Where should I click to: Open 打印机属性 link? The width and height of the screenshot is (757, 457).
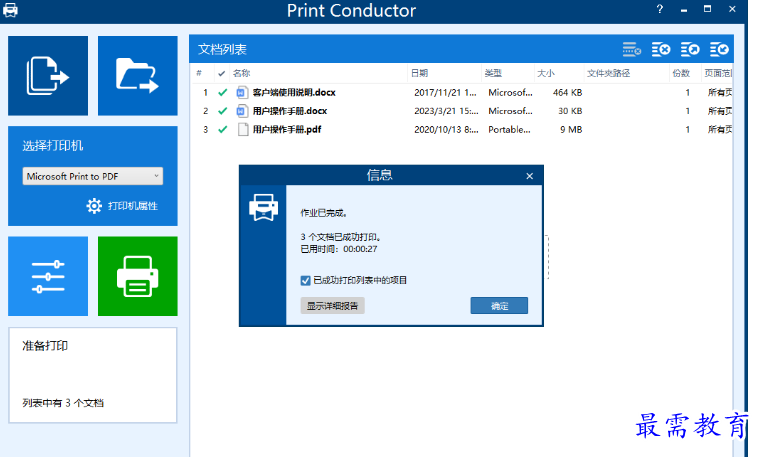(133, 206)
